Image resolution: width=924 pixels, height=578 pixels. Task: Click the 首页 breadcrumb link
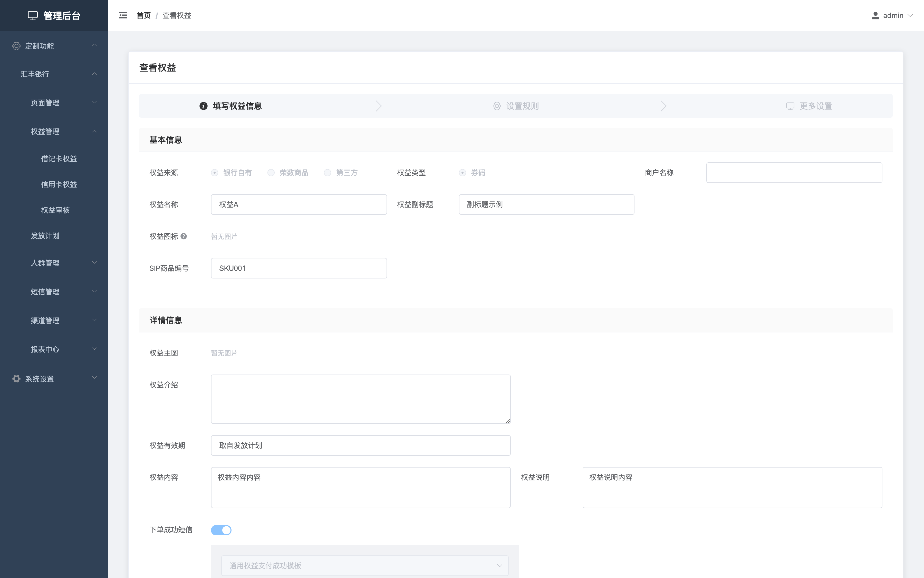click(x=143, y=16)
